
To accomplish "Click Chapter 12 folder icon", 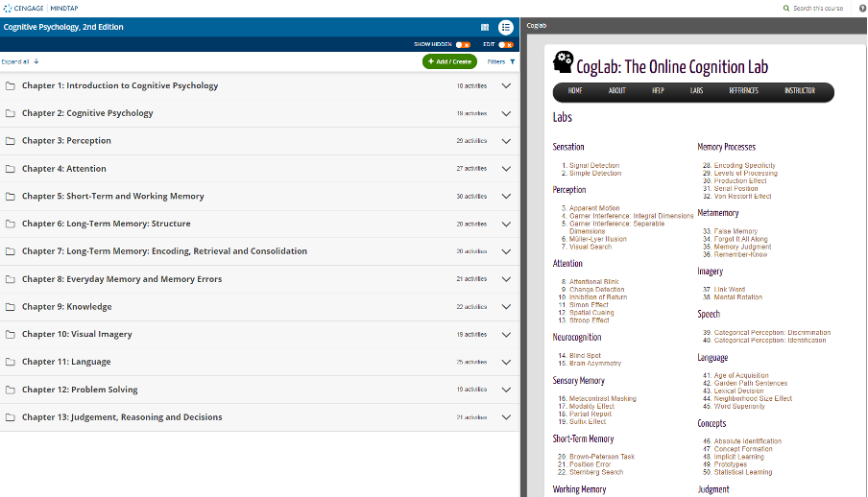I will [x=10, y=390].
